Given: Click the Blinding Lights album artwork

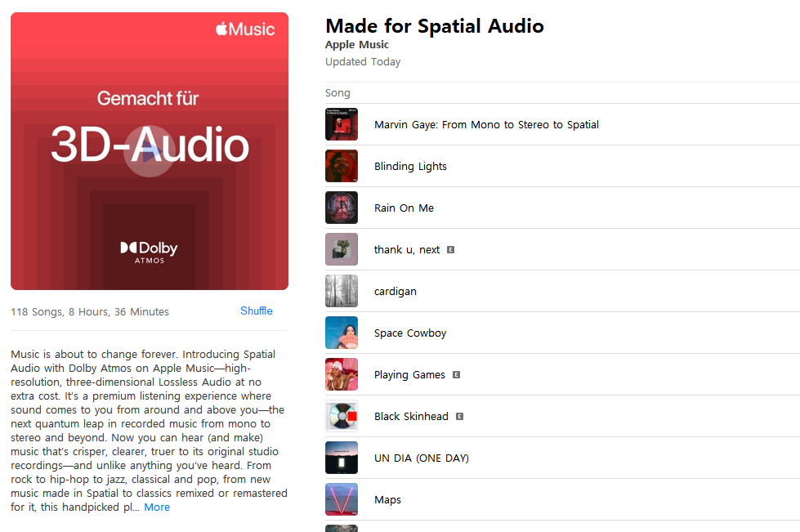Looking at the screenshot, I should pos(342,166).
